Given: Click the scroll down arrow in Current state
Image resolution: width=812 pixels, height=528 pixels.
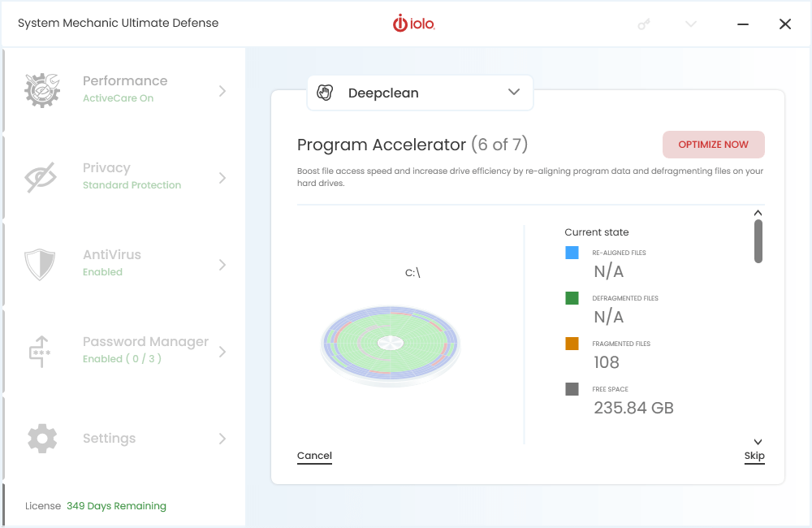Looking at the screenshot, I should [x=758, y=442].
